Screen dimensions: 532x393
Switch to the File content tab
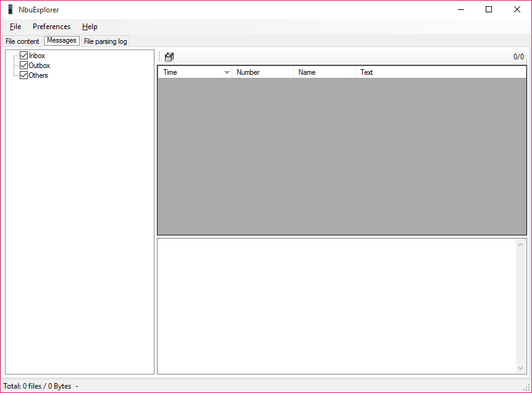point(22,41)
